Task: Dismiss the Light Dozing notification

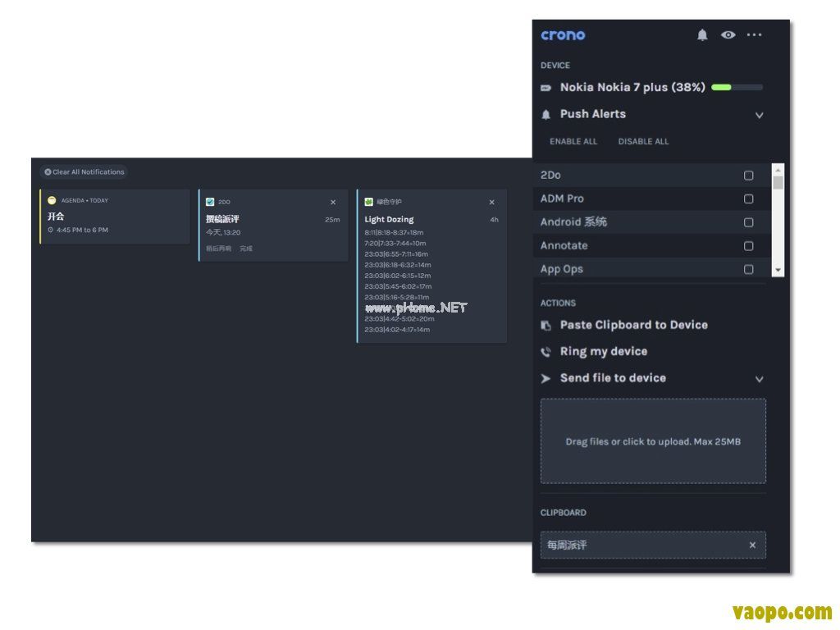Action: [x=492, y=203]
